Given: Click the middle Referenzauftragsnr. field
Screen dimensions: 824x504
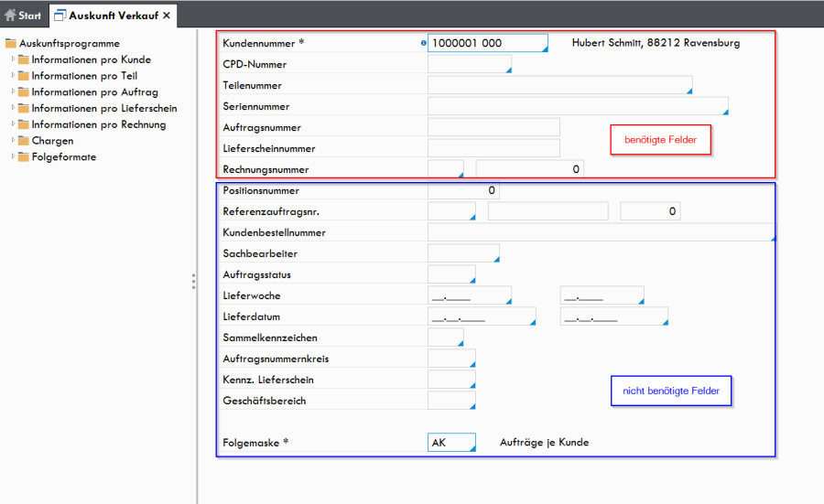Looking at the screenshot, I should pyautogui.click(x=548, y=211).
